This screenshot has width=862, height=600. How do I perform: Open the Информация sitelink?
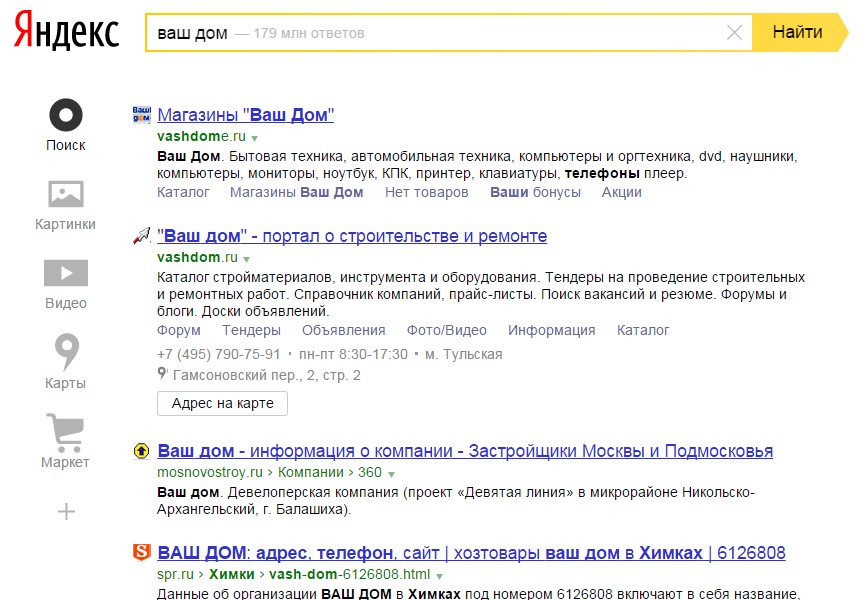(x=551, y=330)
